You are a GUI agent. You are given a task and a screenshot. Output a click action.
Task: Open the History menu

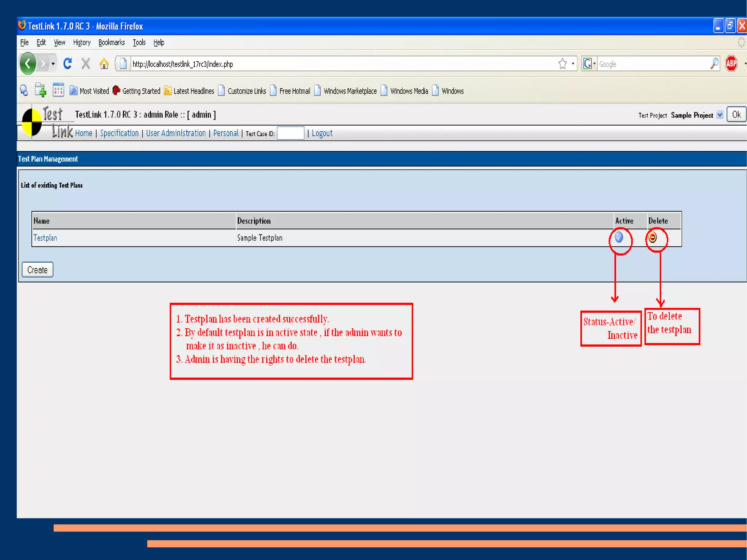click(x=82, y=43)
